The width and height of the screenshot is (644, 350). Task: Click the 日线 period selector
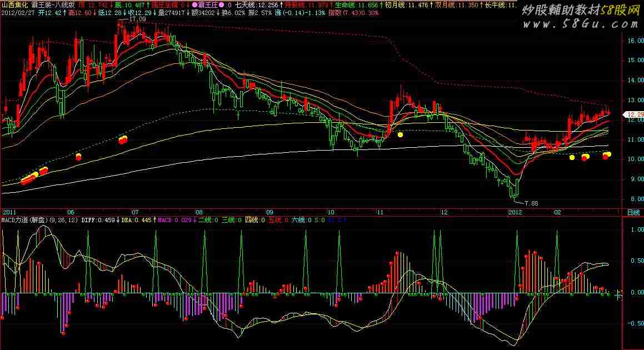[633, 212]
